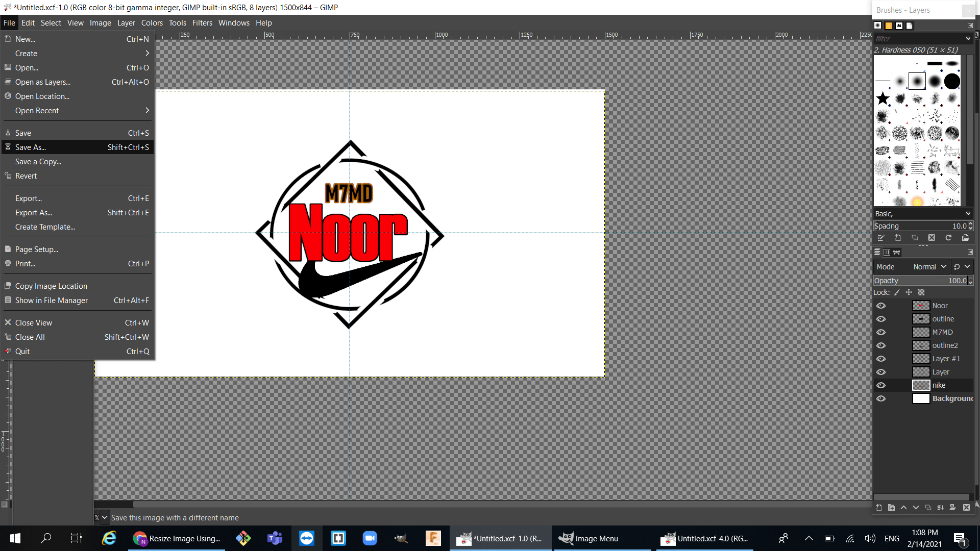The width and height of the screenshot is (980, 551).
Task: Hide the Background layer
Action: [x=881, y=398]
